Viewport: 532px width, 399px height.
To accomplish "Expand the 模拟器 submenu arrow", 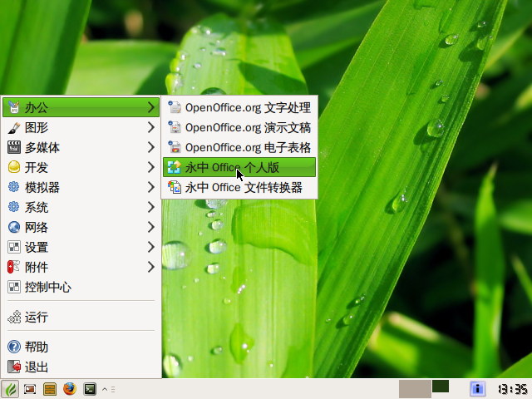I will tap(151, 187).
